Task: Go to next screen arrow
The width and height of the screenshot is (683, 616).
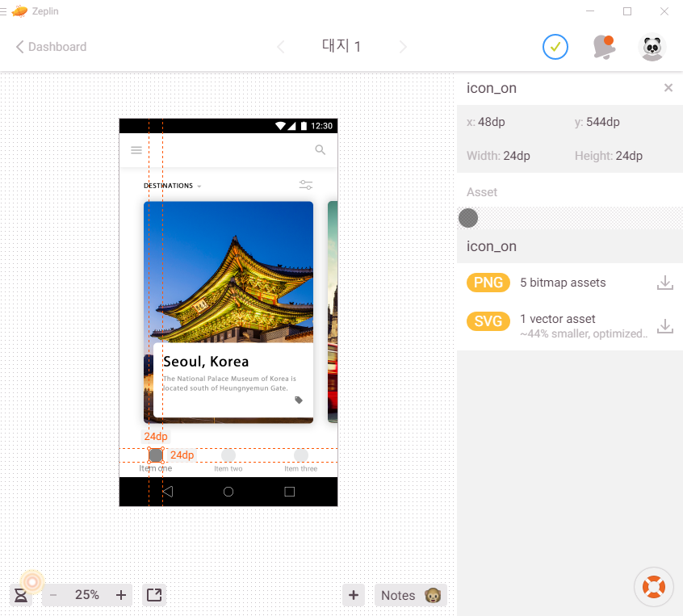Action: [403, 47]
